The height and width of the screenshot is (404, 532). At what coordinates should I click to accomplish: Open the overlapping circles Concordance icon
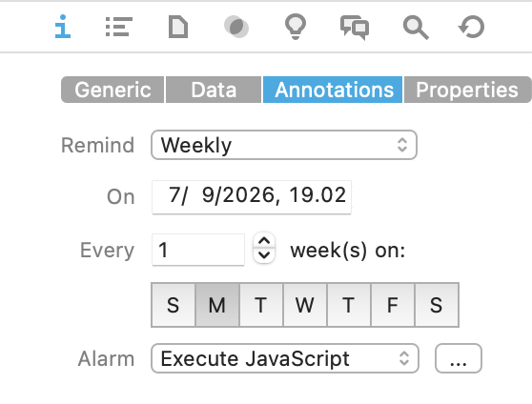point(236,27)
